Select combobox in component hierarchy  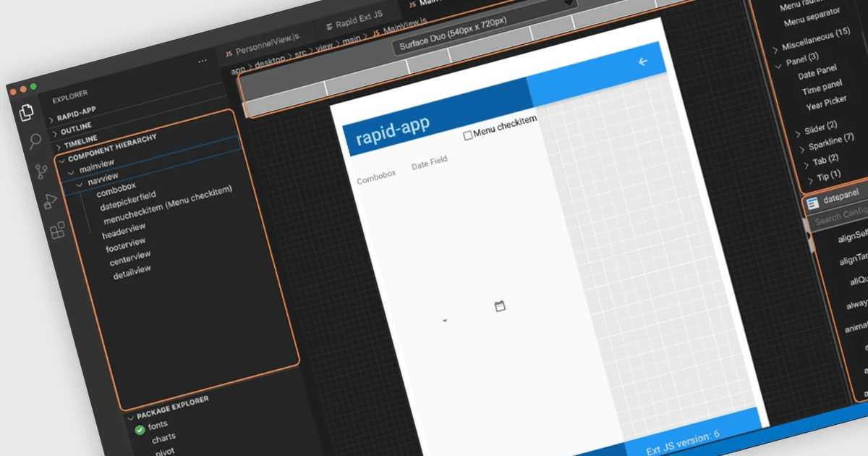(116, 190)
